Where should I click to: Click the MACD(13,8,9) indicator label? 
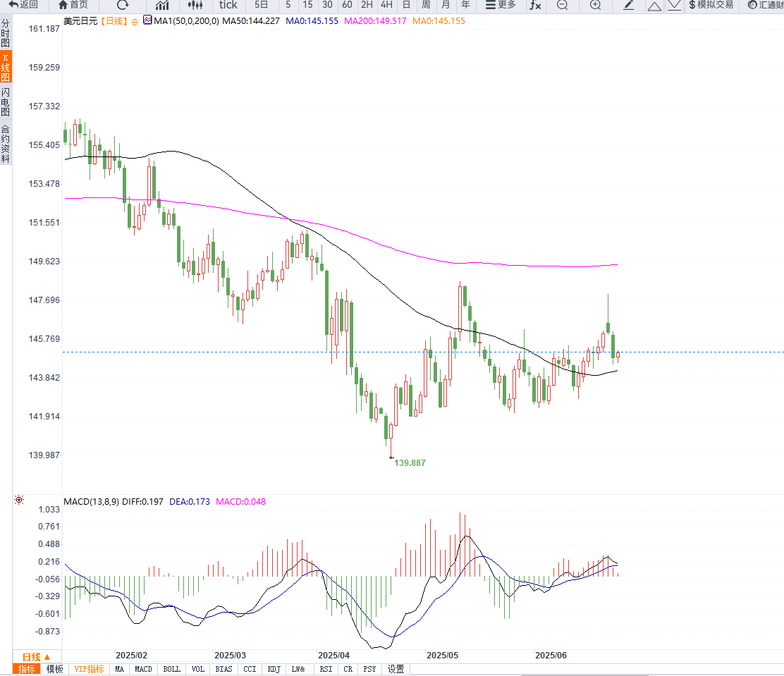92,501
